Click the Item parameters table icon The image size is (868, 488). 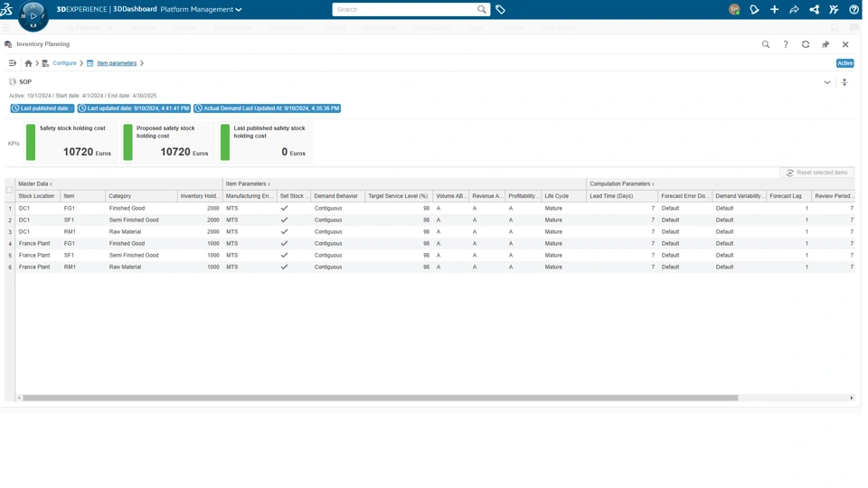tap(90, 63)
